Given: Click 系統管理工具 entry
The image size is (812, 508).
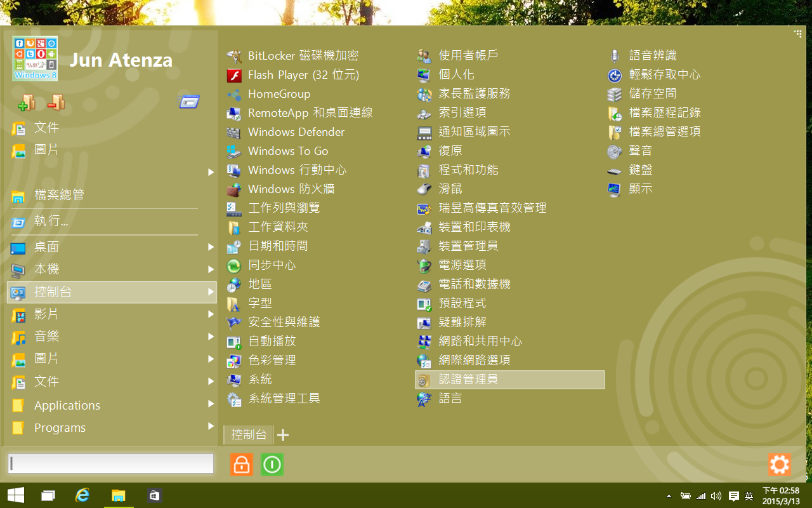Looking at the screenshot, I should tap(320, 399).
